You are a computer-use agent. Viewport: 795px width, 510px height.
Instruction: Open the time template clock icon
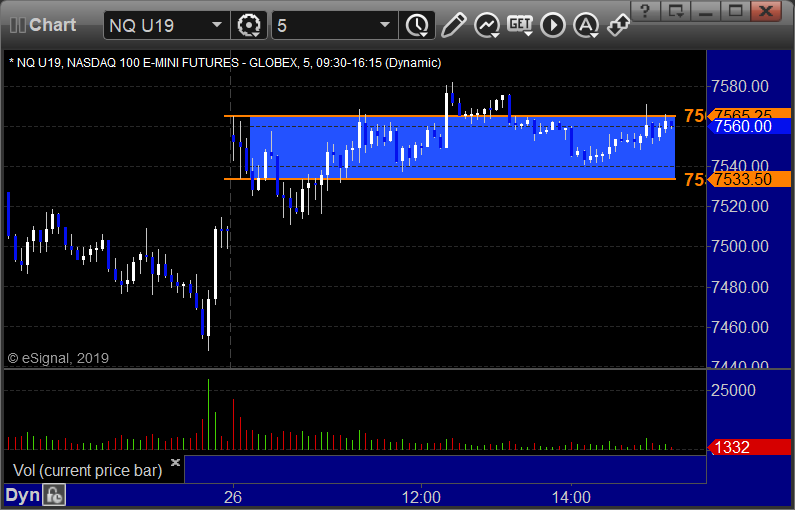pos(417,25)
